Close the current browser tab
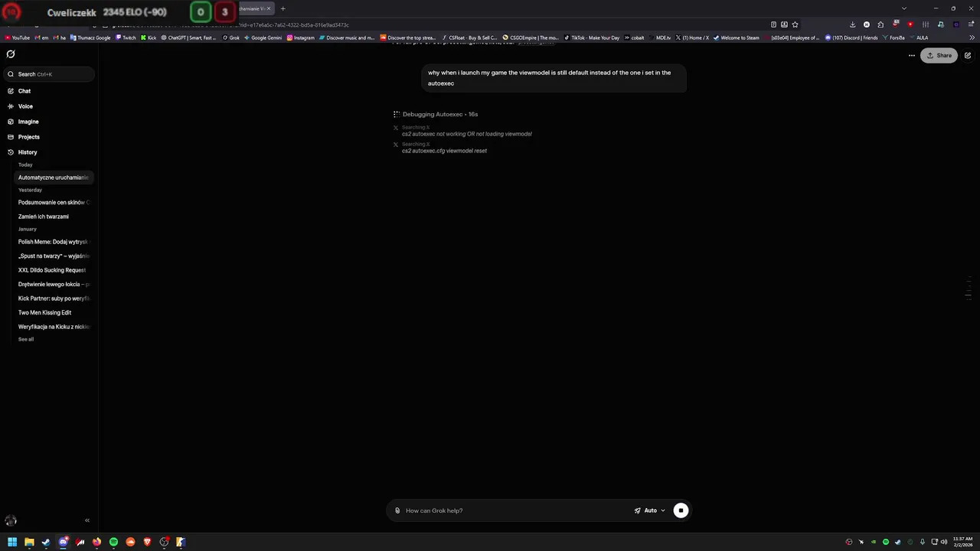980x551 pixels. pos(269,8)
